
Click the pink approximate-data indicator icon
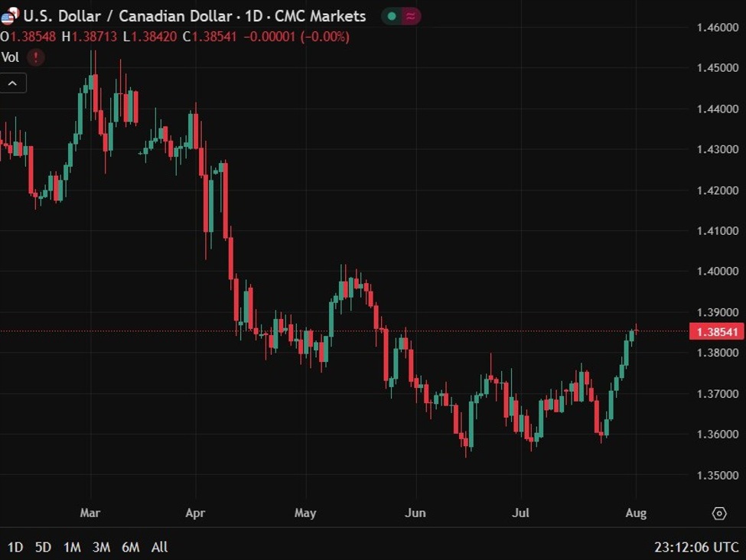pyautogui.click(x=410, y=16)
